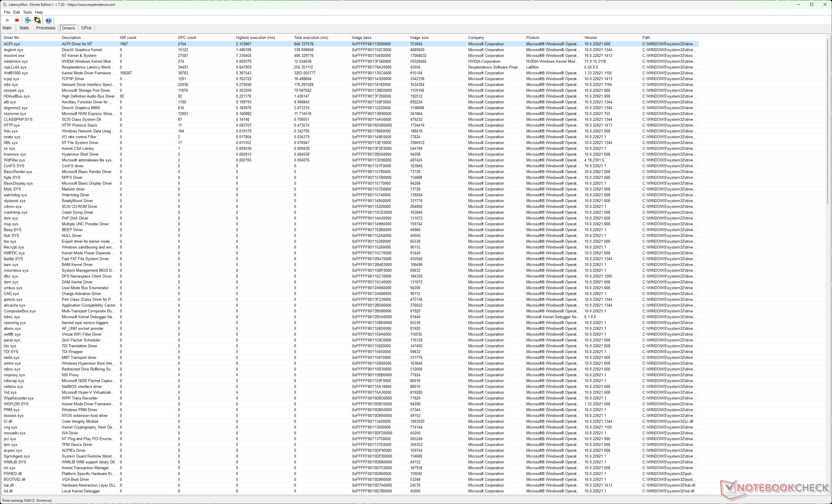
Task: Select the nvlddmkm.sys driver row
Action: 16,62
